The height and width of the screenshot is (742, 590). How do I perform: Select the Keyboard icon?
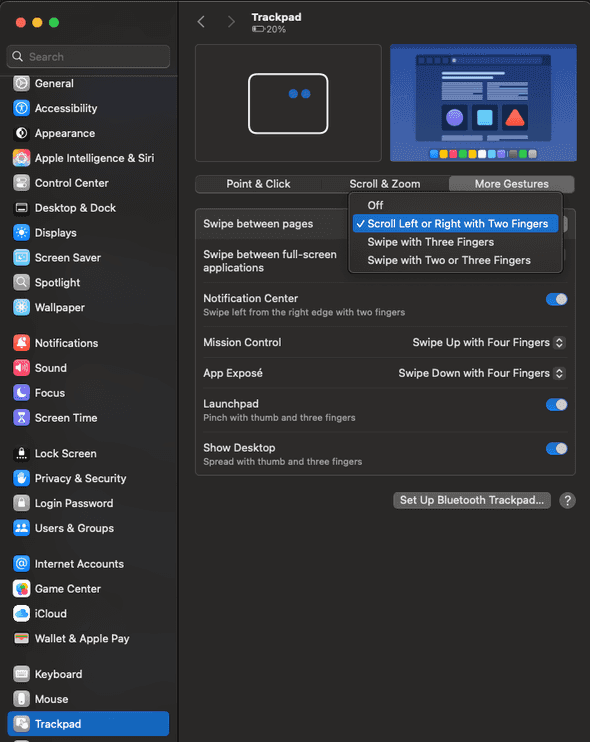click(x=21, y=674)
